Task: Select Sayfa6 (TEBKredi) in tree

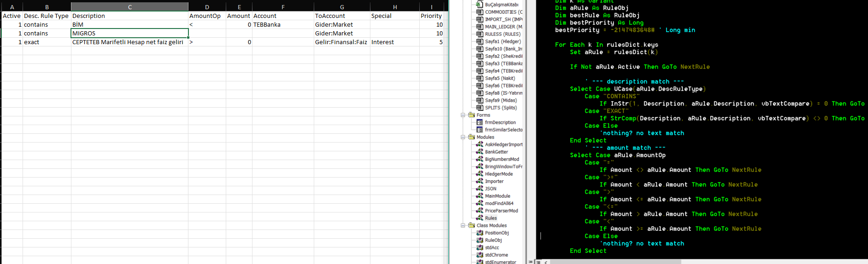Action: pyautogui.click(x=504, y=86)
